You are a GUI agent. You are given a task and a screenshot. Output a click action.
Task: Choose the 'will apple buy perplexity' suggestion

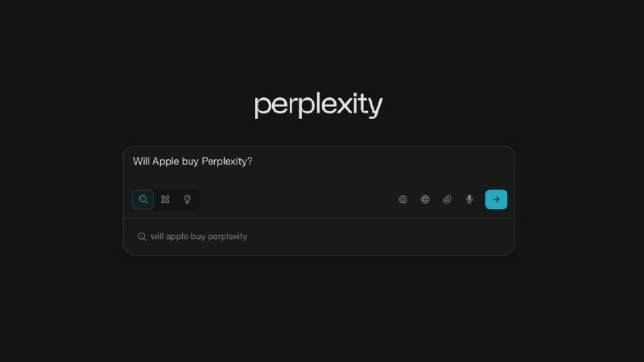[319, 237]
